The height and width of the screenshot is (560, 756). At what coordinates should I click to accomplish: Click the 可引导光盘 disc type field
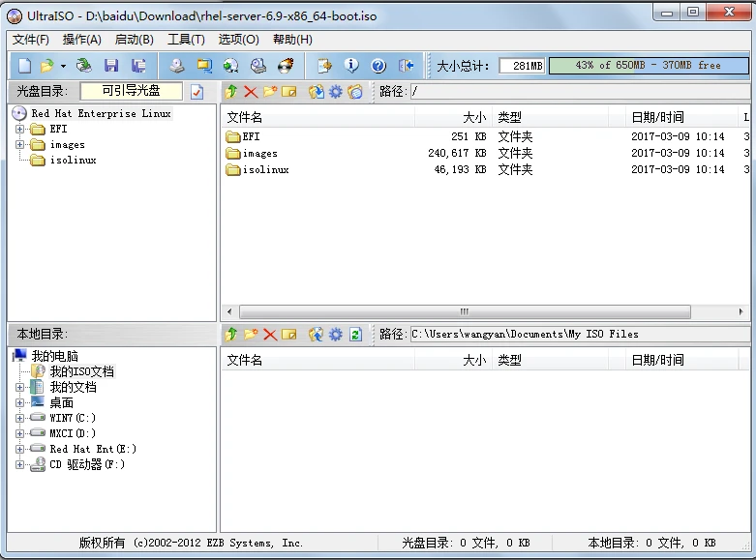[x=131, y=91]
